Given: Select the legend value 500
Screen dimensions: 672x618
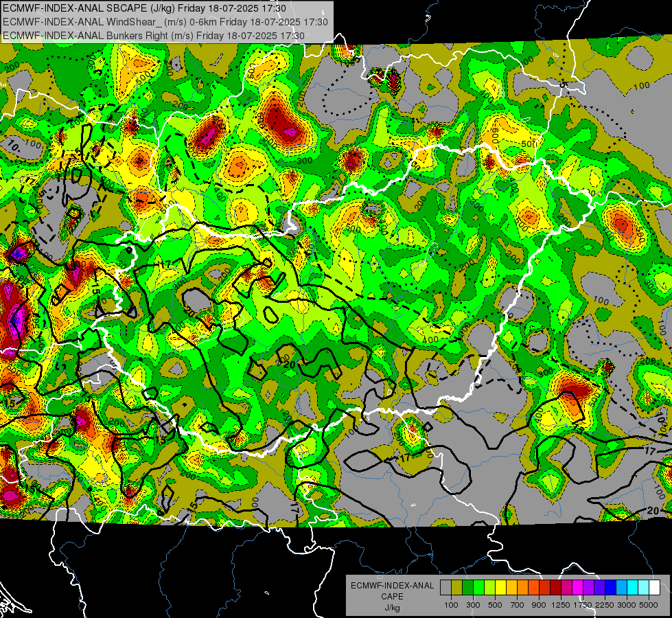Looking at the screenshot, I should tap(495, 605).
